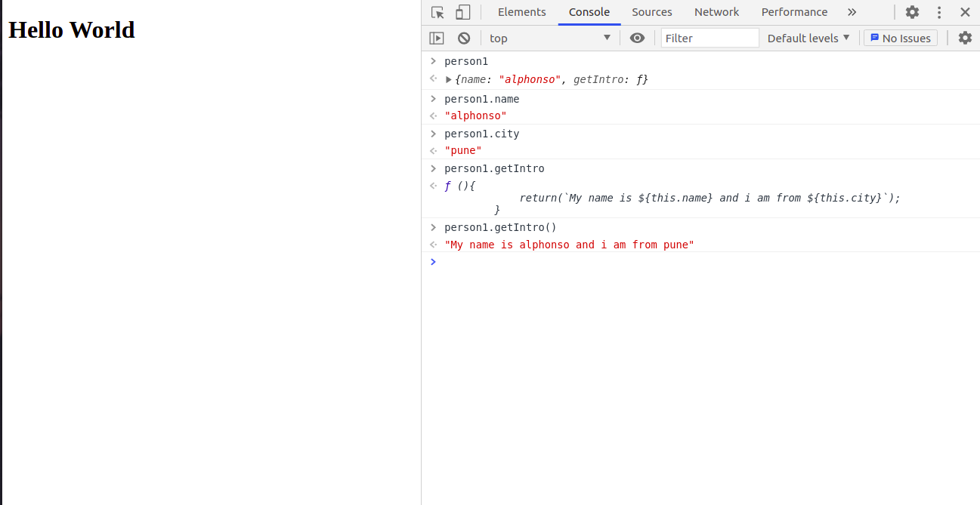Image resolution: width=980 pixels, height=505 pixels.
Task: Open the top JavaScript context dropdown
Action: [549, 38]
